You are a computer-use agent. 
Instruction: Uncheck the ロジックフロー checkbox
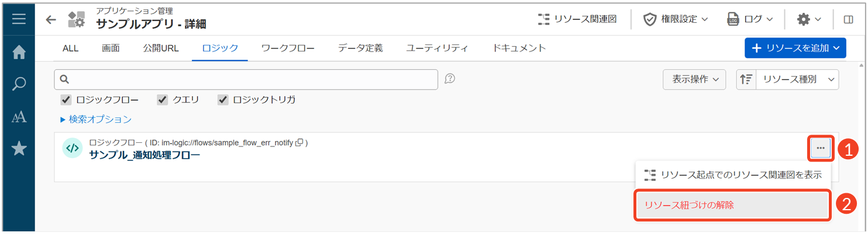pos(66,100)
